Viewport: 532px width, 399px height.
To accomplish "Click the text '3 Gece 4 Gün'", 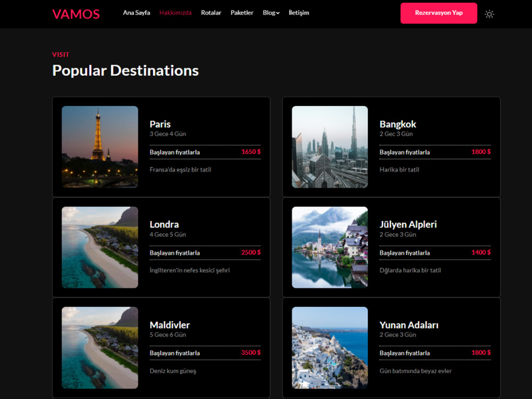I will pyautogui.click(x=168, y=134).
